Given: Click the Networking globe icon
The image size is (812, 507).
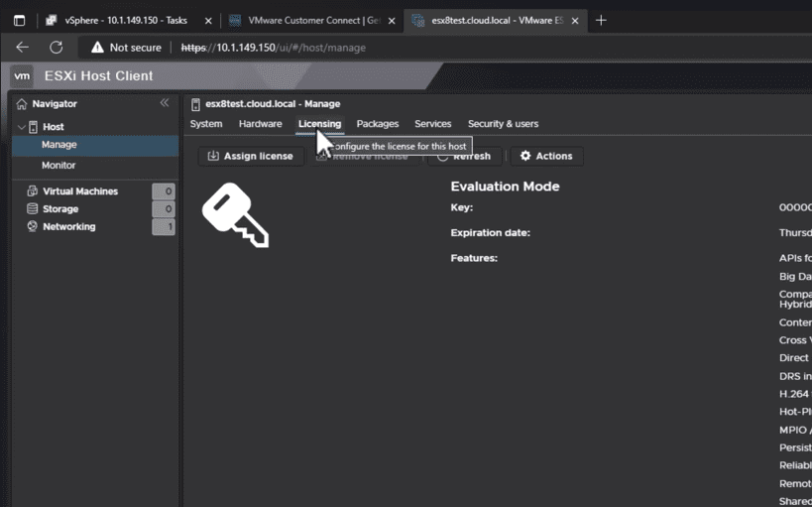Looking at the screenshot, I should [32, 226].
